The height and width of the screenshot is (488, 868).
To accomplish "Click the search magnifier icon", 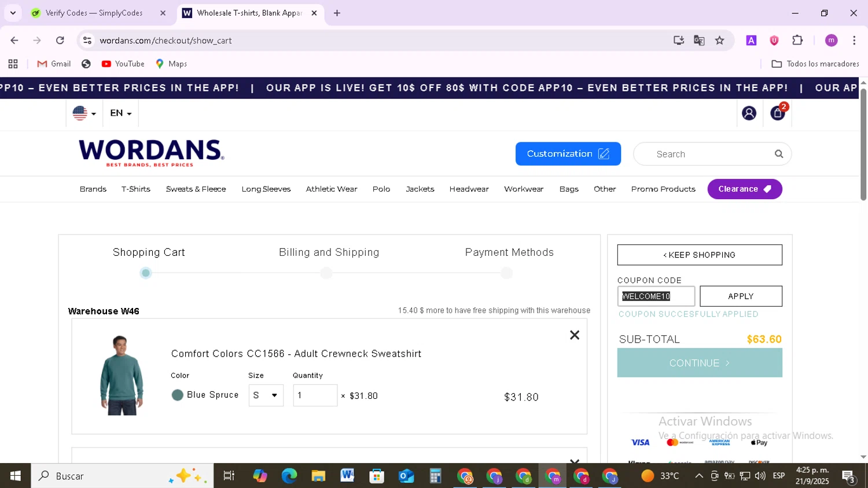I will (x=779, y=154).
